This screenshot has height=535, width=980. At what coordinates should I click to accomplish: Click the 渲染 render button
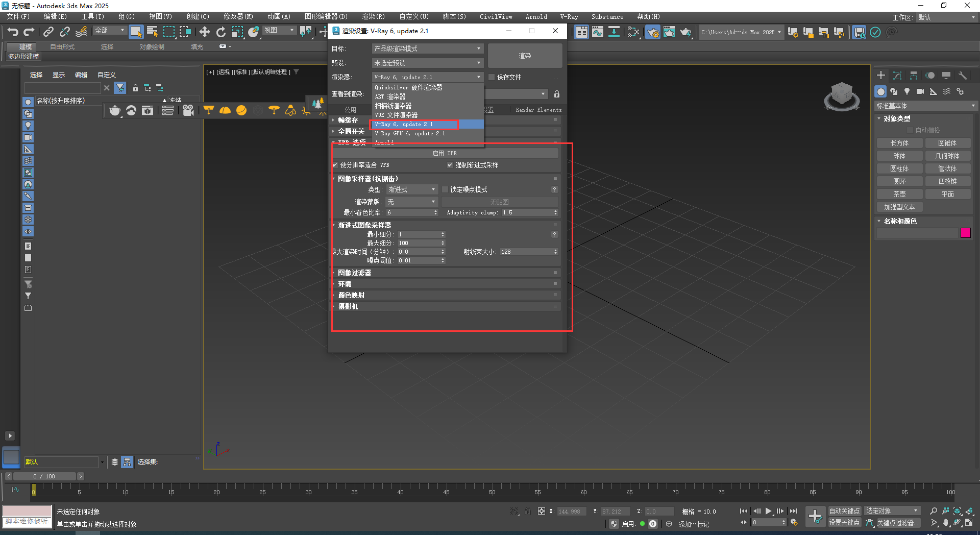click(x=524, y=55)
